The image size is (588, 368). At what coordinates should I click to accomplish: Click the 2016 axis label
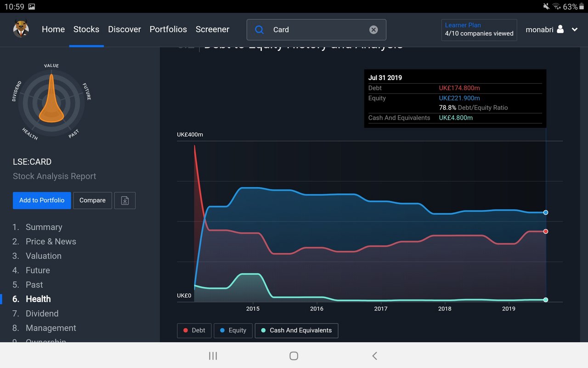point(317,309)
